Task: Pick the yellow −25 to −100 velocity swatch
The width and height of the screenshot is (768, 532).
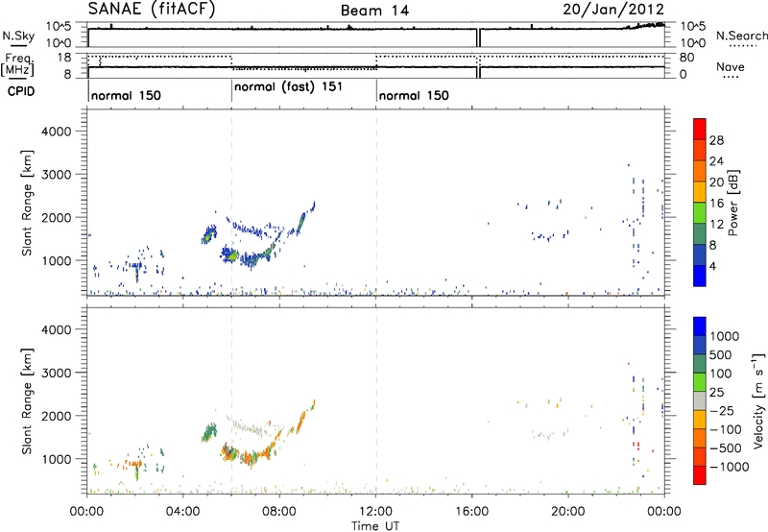Action: pos(700,420)
